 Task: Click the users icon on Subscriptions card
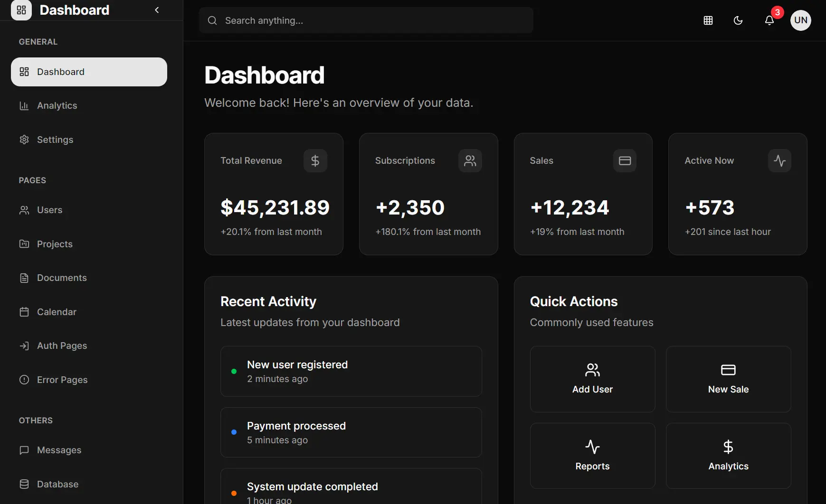point(470,160)
